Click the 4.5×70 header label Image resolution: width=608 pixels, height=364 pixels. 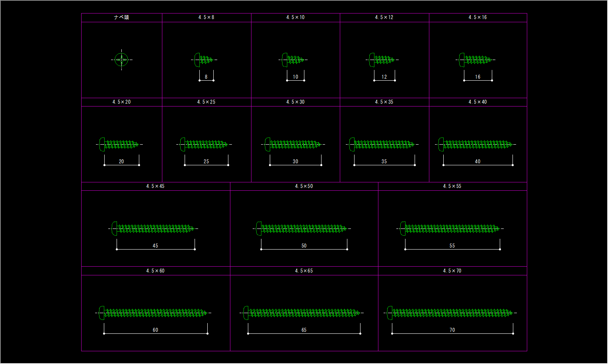[x=452, y=271]
